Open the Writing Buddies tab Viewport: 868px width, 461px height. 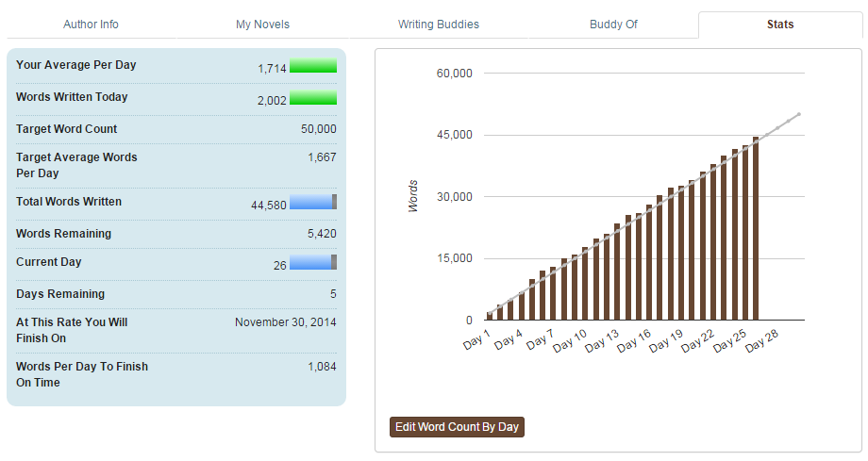[438, 25]
